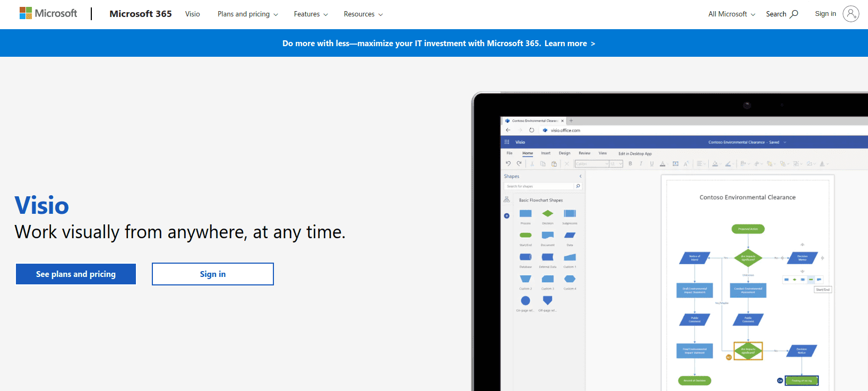
Task: Switch to the Insert tab in Visio preview
Action: [546, 153]
